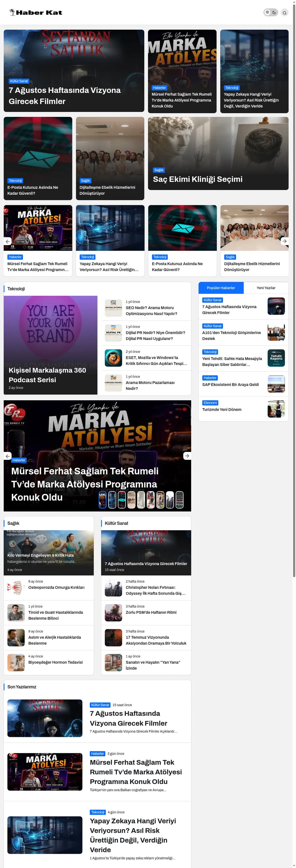296x868 pixels.
Task: Open Turizmde Yeni Dönem sidebar article
Action: coord(222,409)
